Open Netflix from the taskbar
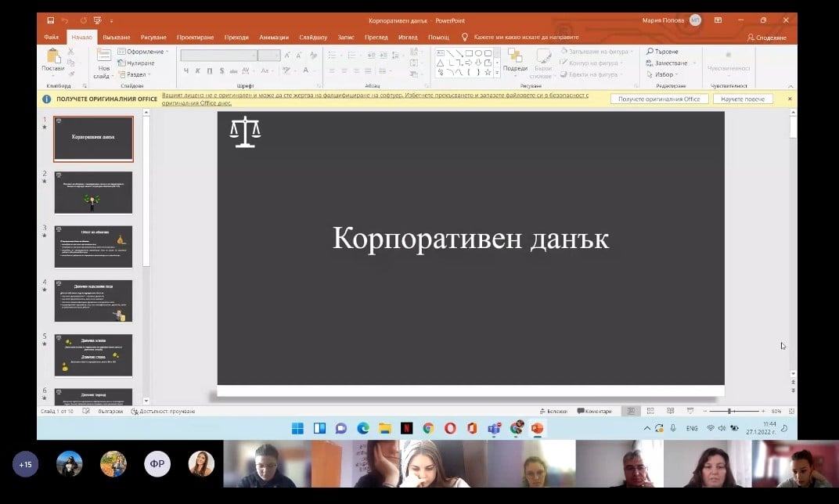The height and width of the screenshot is (504, 839). tap(407, 428)
